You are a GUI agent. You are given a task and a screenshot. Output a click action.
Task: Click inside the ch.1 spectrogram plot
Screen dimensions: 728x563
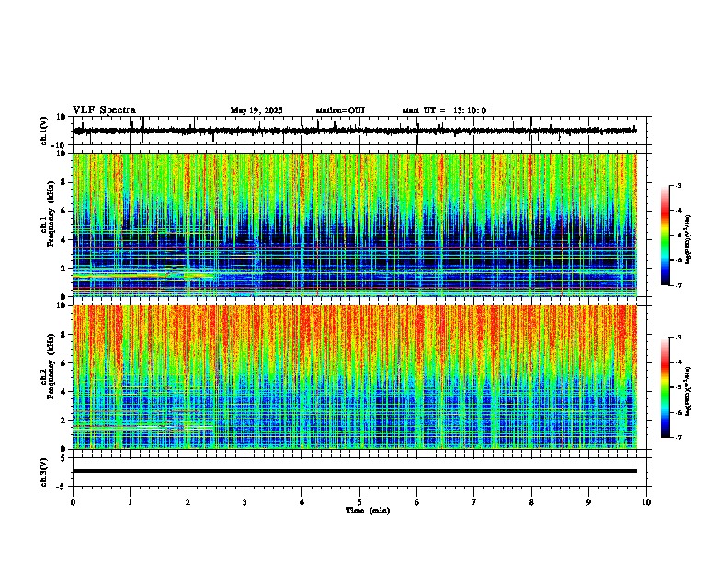(355, 224)
